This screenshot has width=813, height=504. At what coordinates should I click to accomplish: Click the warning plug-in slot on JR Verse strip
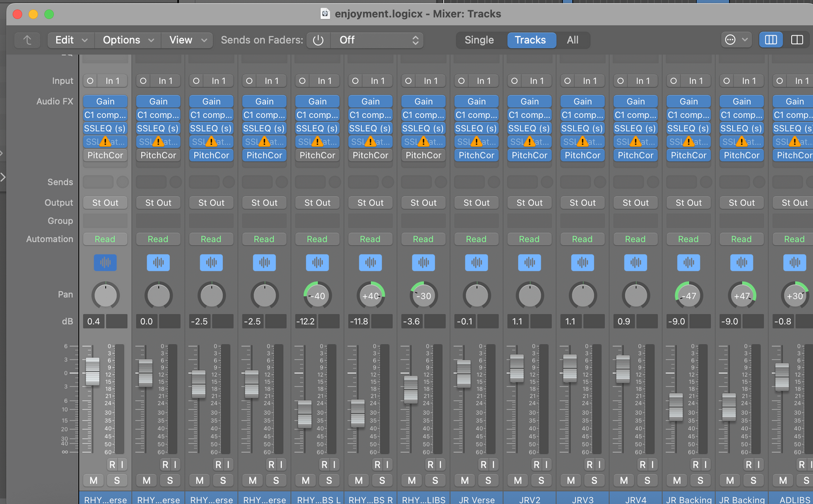coord(477,142)
